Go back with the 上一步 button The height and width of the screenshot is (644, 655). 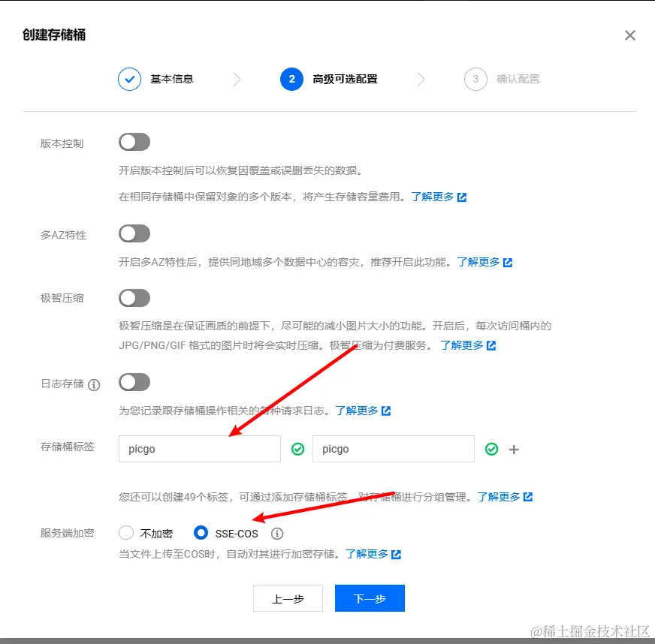(x=288, y=598)
